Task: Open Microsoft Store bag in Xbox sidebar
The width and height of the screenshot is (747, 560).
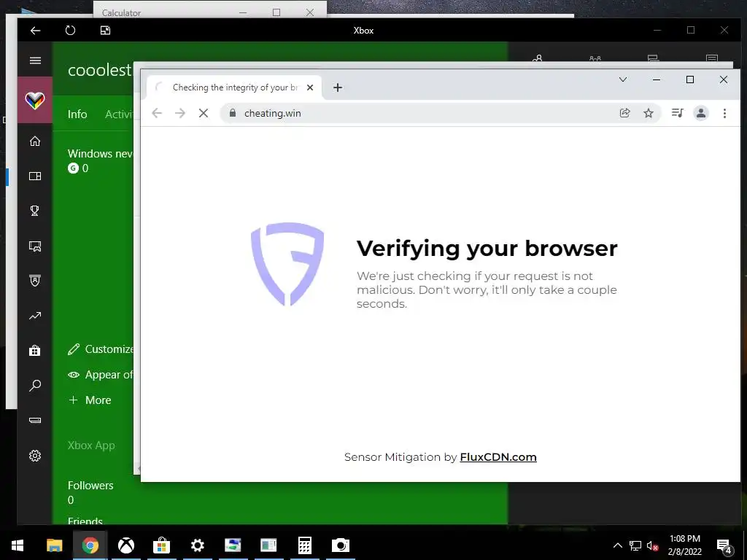Action: pyautogui.click(x=35, y=351)
